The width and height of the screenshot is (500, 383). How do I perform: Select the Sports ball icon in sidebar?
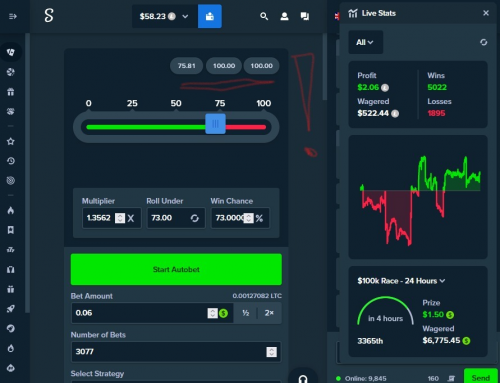[11, 72]
